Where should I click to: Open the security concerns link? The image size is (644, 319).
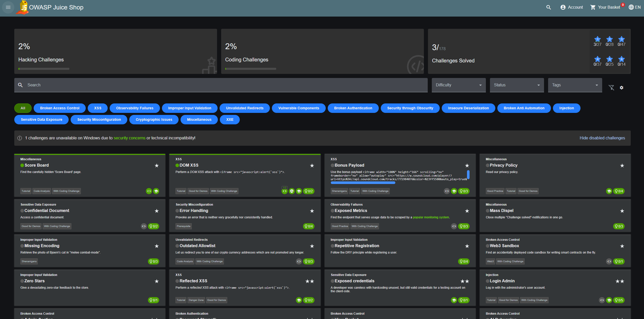click(129, 138)
